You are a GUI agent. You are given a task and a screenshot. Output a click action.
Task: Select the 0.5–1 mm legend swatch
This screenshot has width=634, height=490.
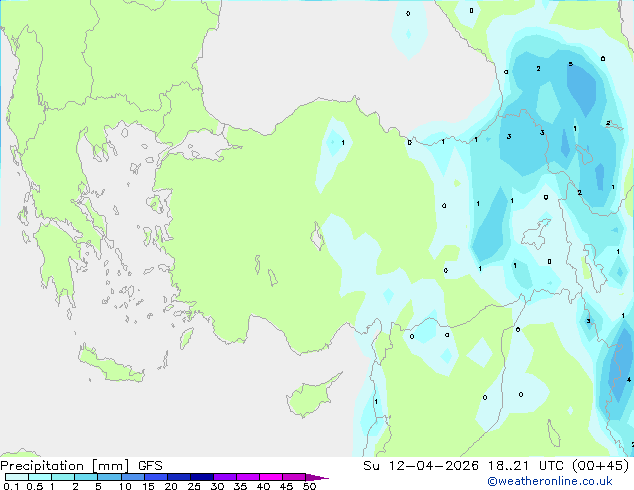coord(40,477)
